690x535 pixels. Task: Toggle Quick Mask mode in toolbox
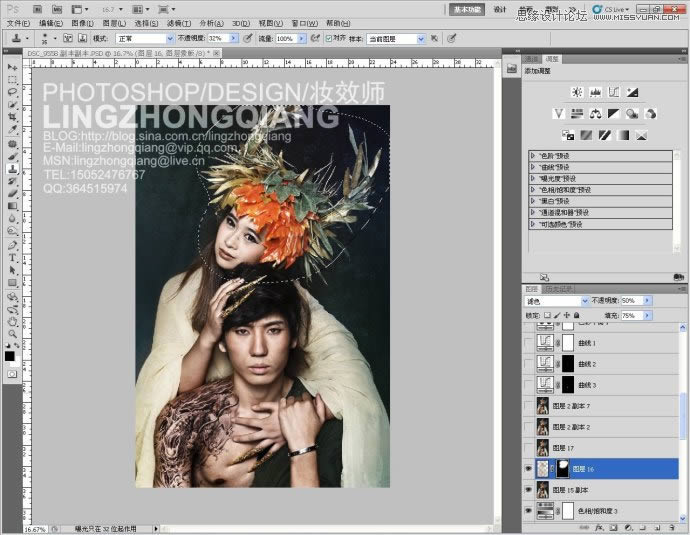tap(12, 374)
